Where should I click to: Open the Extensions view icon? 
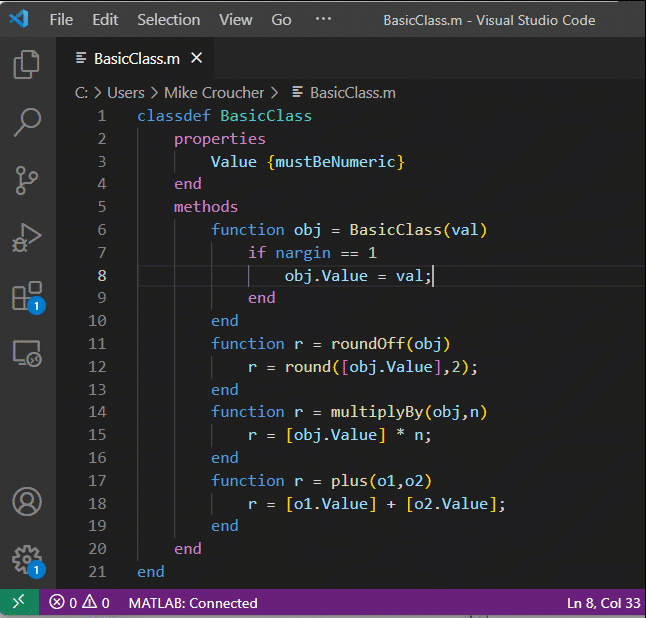coord(27,296)
